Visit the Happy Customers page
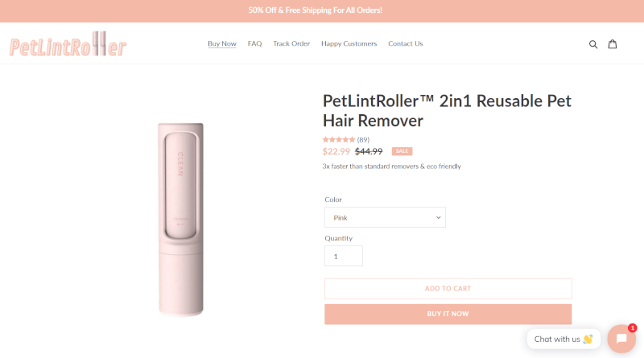Image resolution: width=644 pixels, height=358 pixels. click(349, 43)
